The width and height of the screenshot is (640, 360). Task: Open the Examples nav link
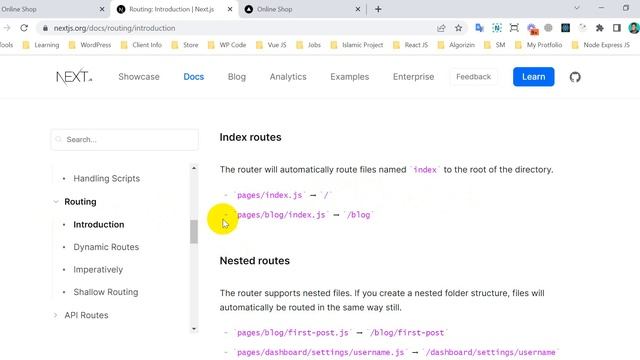click(349, 77)
